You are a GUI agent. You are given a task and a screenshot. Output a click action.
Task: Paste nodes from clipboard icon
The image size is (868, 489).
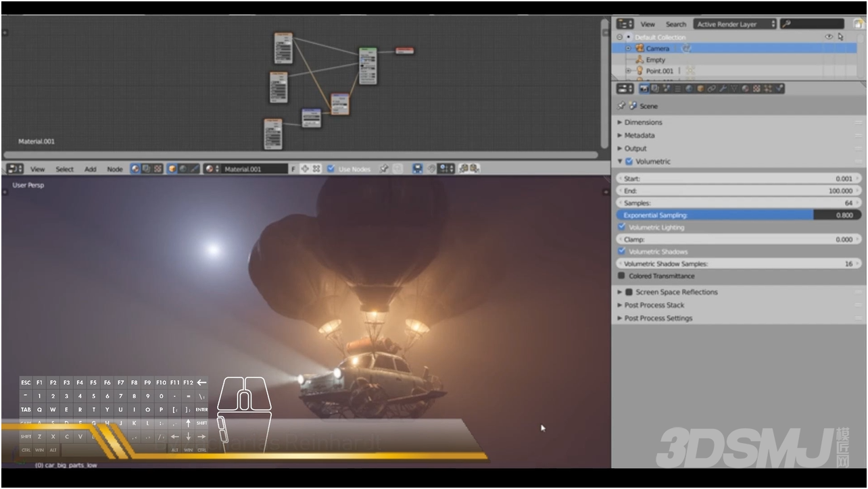474,169
